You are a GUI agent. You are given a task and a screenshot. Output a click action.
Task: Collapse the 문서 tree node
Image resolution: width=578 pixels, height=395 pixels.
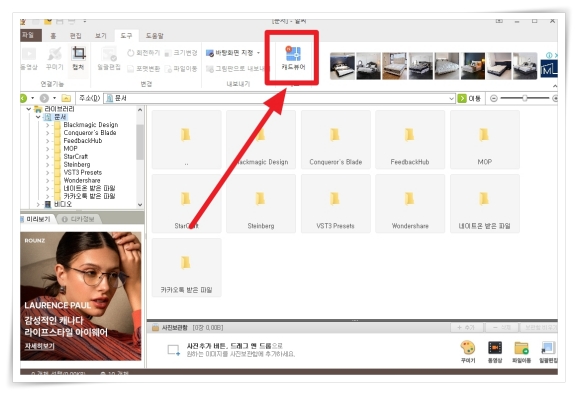pos(38,117)
